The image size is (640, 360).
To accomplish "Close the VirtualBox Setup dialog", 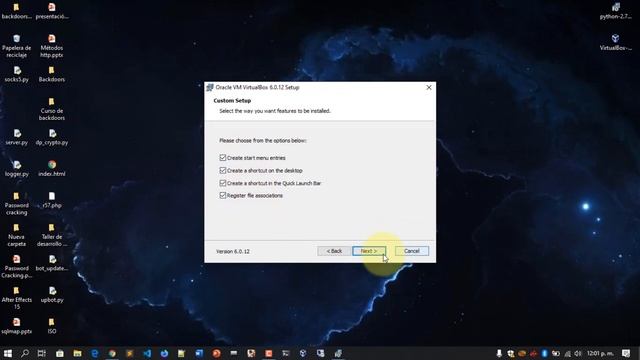I will click(x=429, y=87).
